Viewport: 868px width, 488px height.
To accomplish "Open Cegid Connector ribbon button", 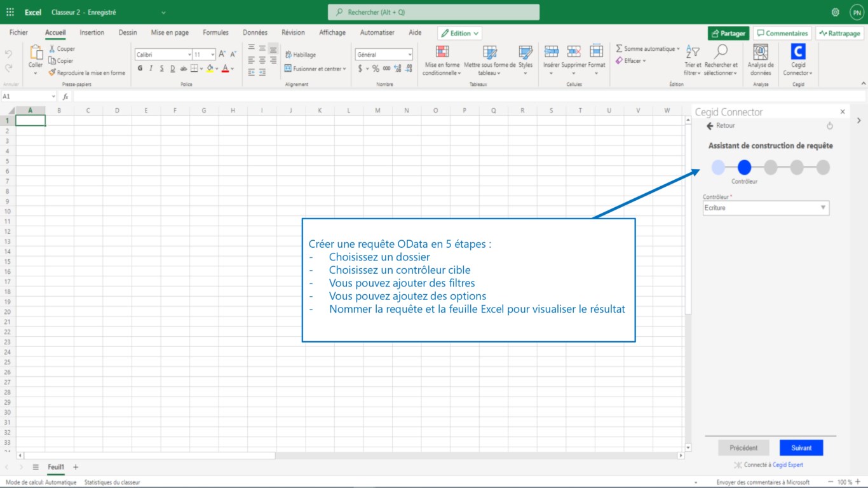I will click(798, 60).
